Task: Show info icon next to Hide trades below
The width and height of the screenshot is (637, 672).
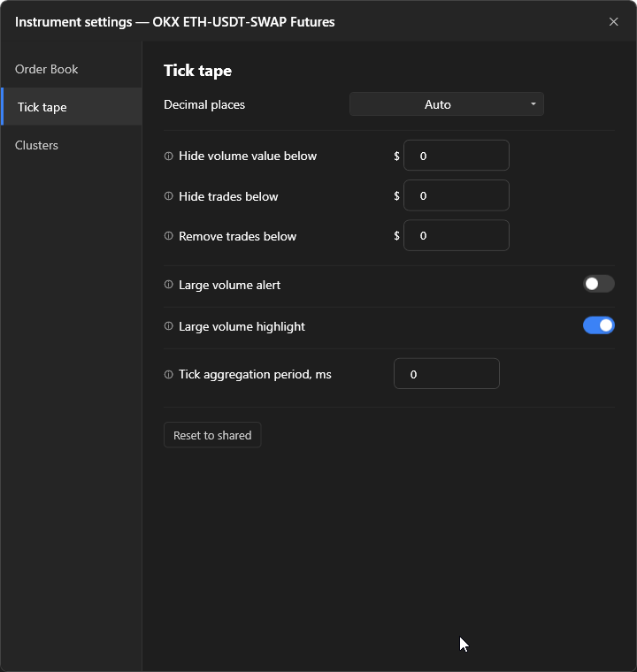Action: [169, 196]
